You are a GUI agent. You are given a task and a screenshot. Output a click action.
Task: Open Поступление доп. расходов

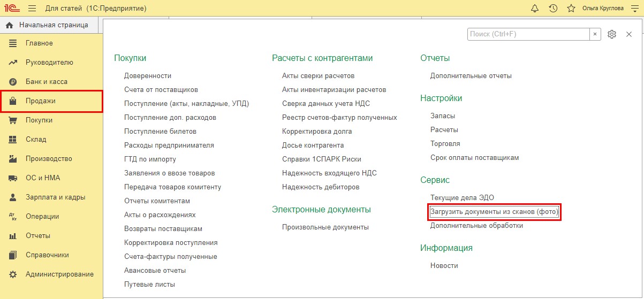(170, 118)
